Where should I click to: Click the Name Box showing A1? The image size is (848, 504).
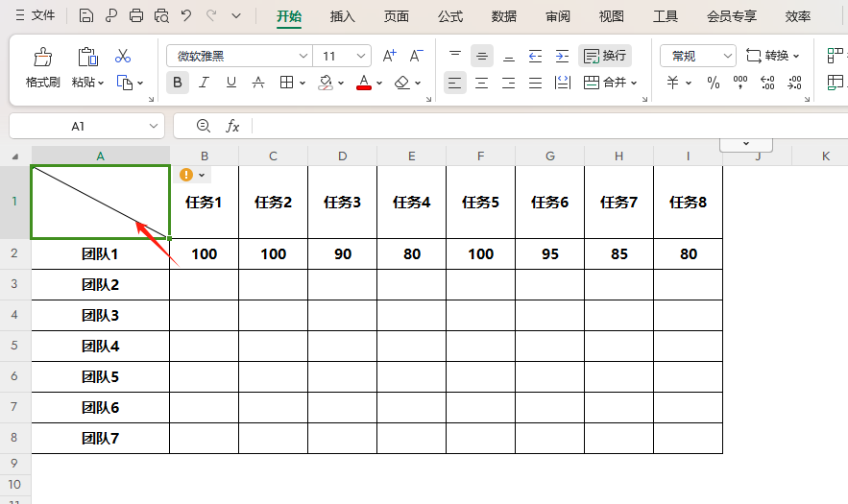point(86,126)
